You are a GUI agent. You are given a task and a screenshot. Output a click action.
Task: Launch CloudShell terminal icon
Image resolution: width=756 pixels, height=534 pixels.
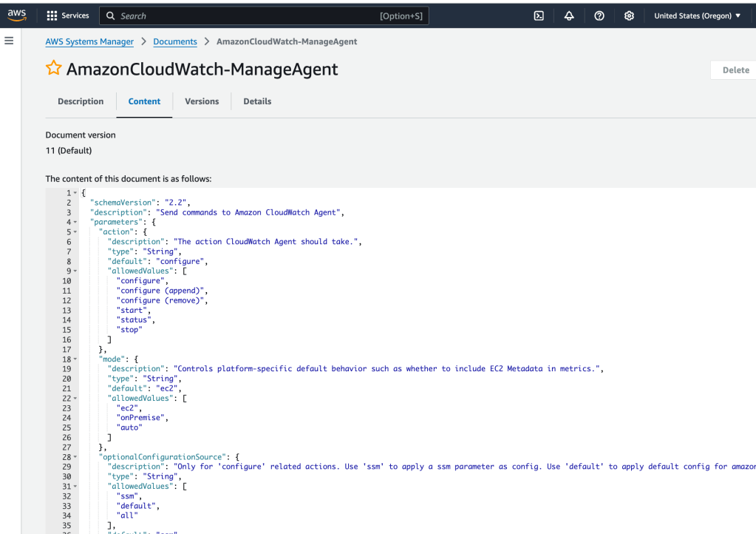pyautogui.click(x=539, y=16)
